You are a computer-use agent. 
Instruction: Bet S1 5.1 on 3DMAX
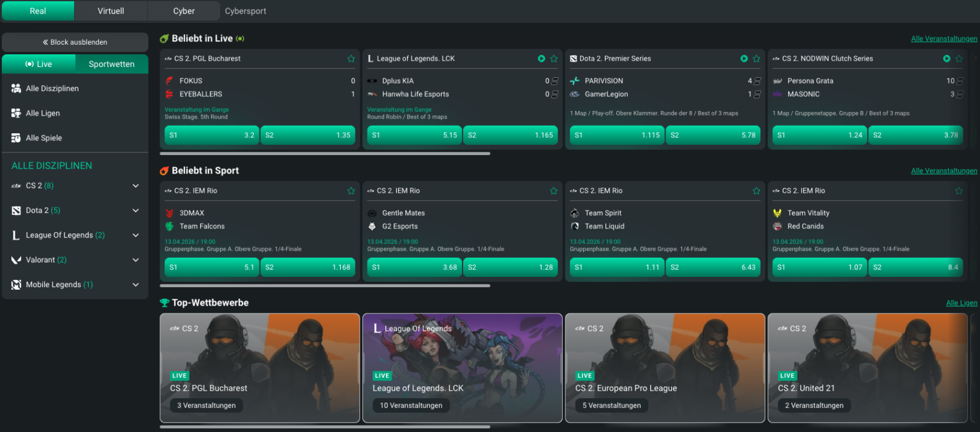coord(212,267)
